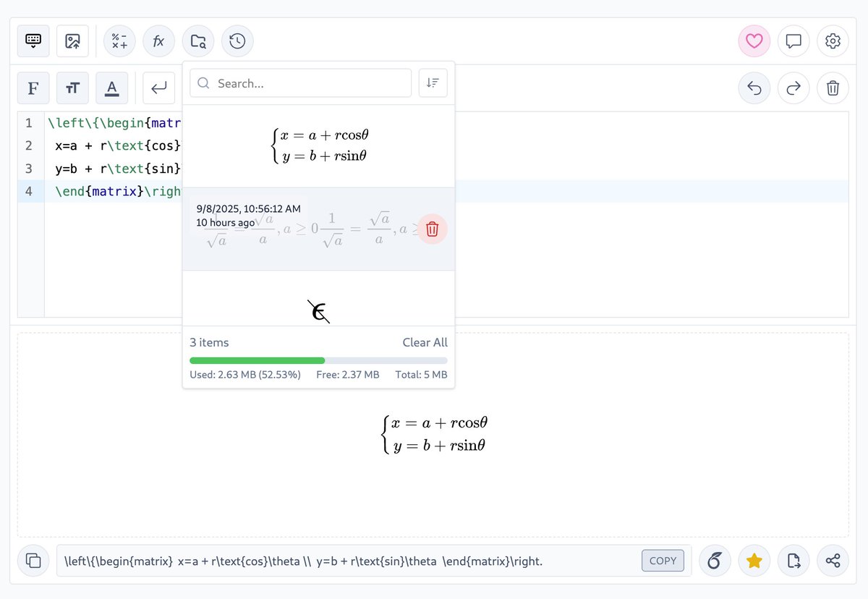
Task: Focus the history Search field
Action: (x=300, y=83)
